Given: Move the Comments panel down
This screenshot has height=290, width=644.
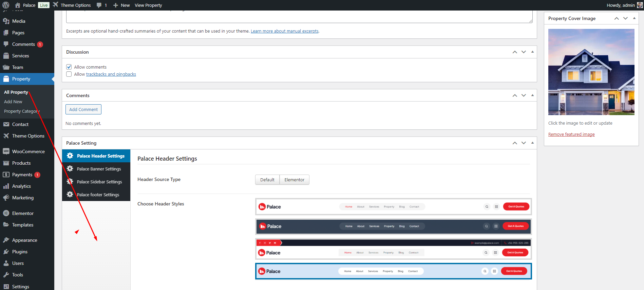Looking at the screenshot, I should click(524, 95).
